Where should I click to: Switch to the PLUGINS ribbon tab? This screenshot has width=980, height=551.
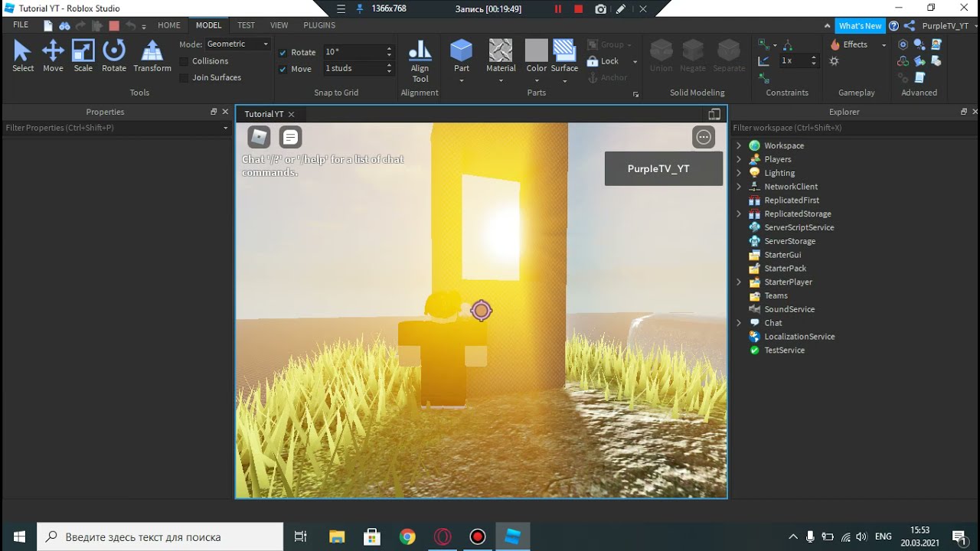point(319,25)
